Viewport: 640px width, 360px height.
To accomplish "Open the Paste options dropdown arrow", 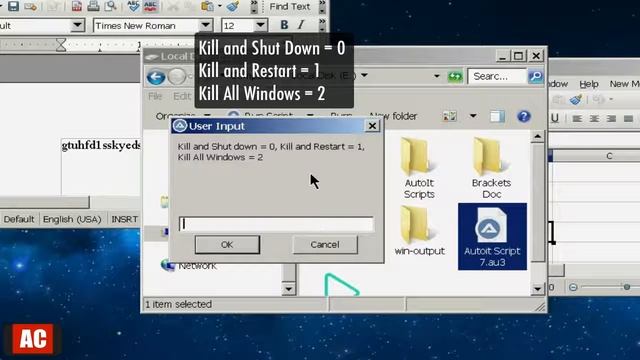I will click(220, 6).
